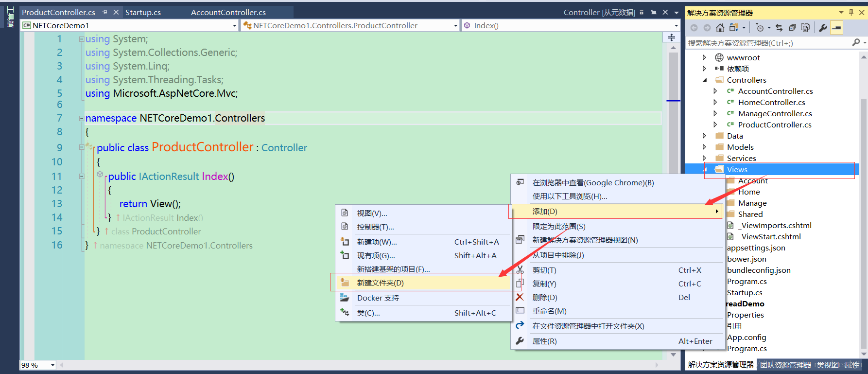The image size is (868, 374).
Task: Go to Solution Explorer home view
Action: (720, 28)
